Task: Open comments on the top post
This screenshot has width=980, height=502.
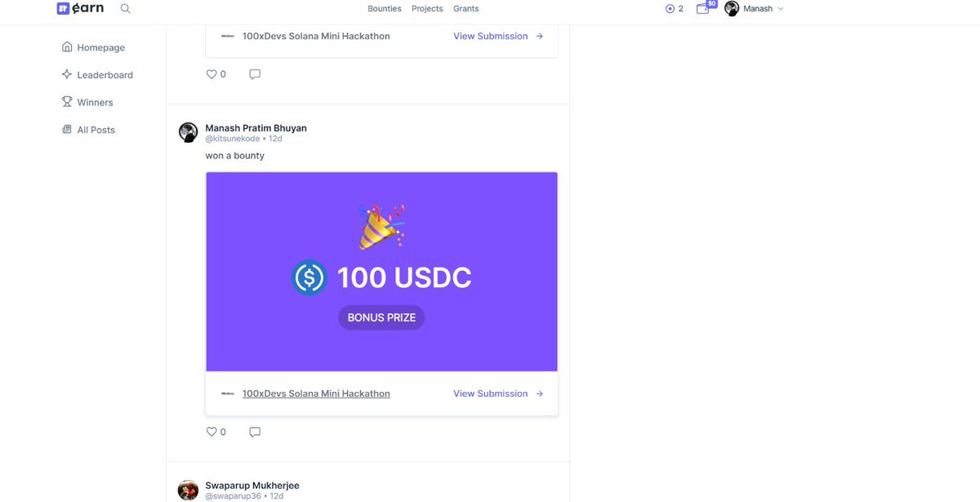Action: (x=255, y=74)
